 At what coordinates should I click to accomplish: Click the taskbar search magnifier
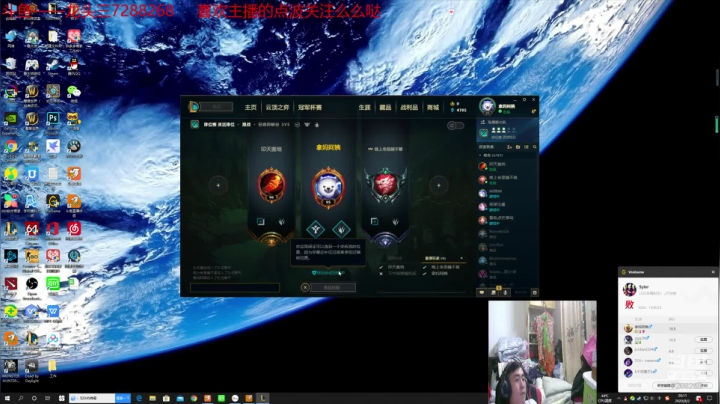click(x=21, y=398)
